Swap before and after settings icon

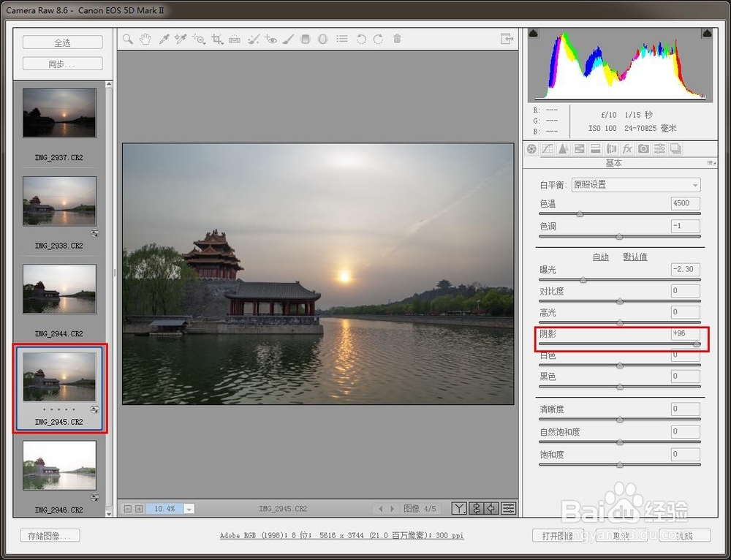(476, 508)
